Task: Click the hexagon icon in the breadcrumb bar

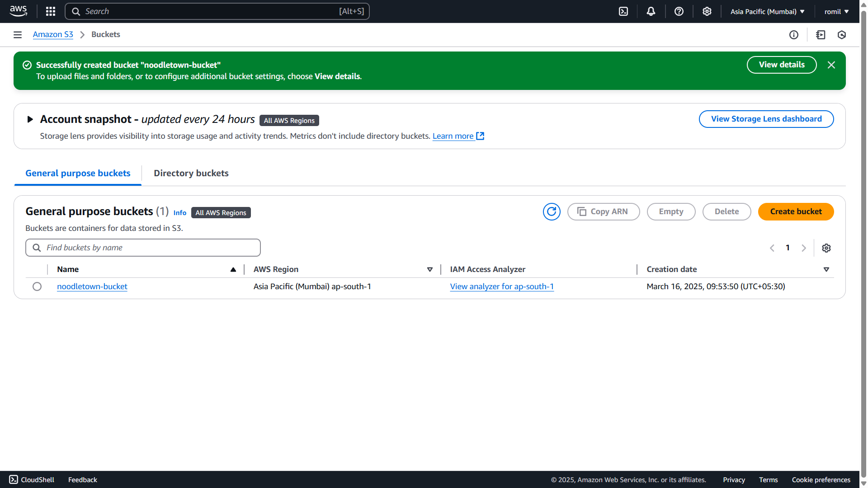Action: 842,35
